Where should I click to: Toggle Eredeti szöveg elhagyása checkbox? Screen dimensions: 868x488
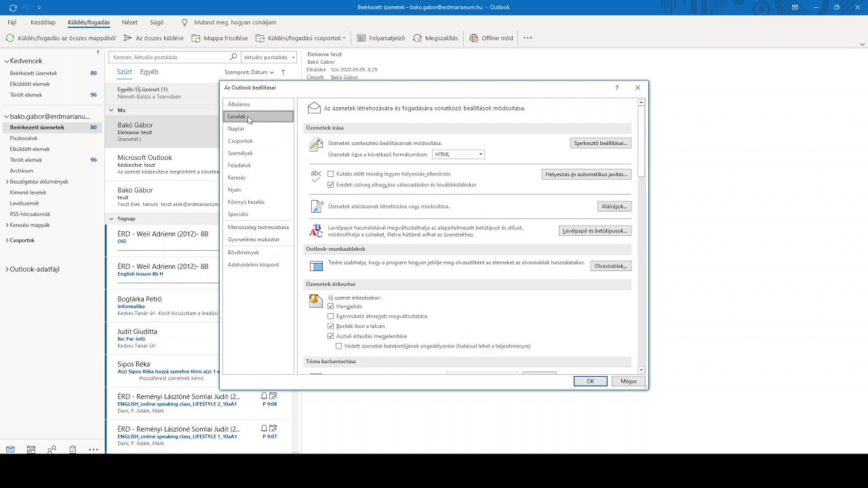click(x=331, y=184)
